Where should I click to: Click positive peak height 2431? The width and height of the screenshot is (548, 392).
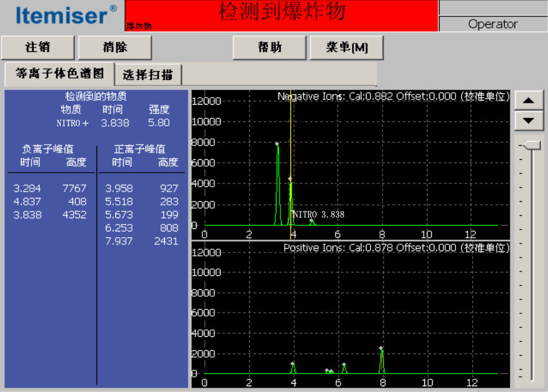pos(166,242)
